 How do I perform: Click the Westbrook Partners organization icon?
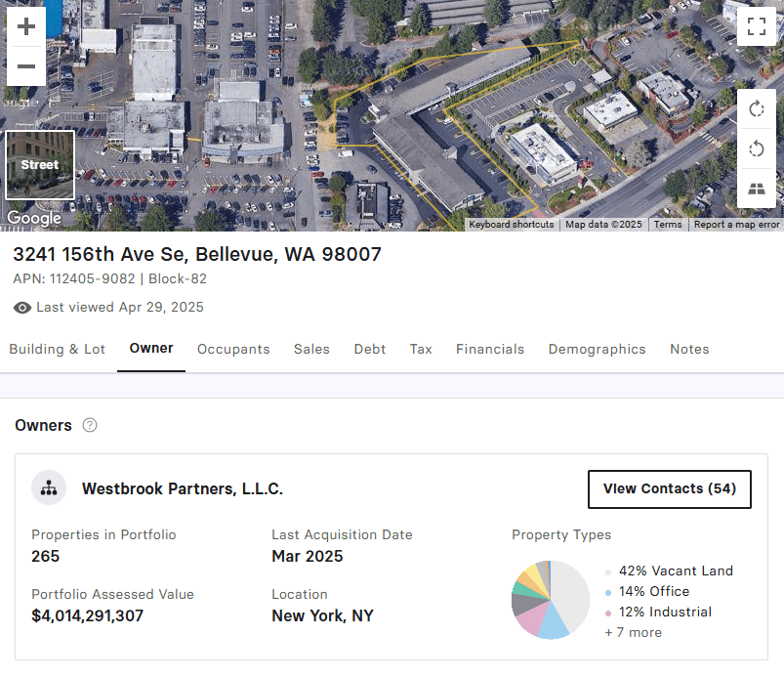[x=49, y=488]
